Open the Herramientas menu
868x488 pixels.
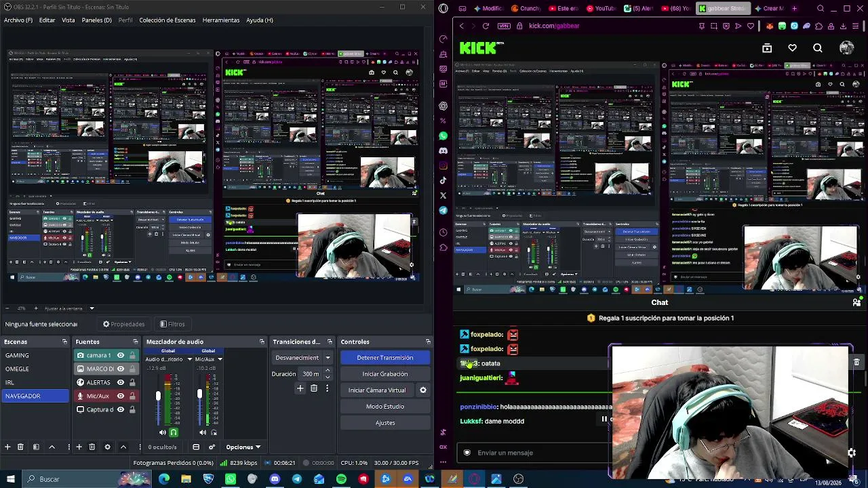[x=221, y=20]
